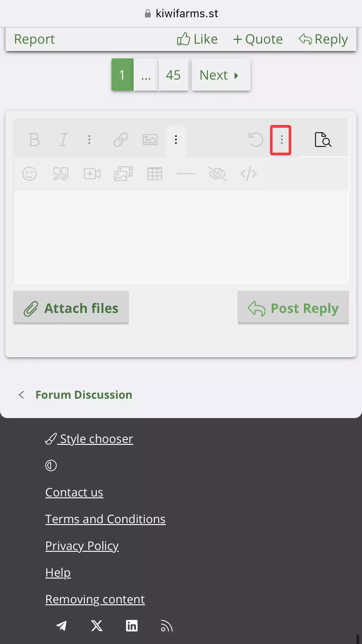Collapse the insert options three-dot menu
The height and width of the screenshot is (644, 362).
176,140
